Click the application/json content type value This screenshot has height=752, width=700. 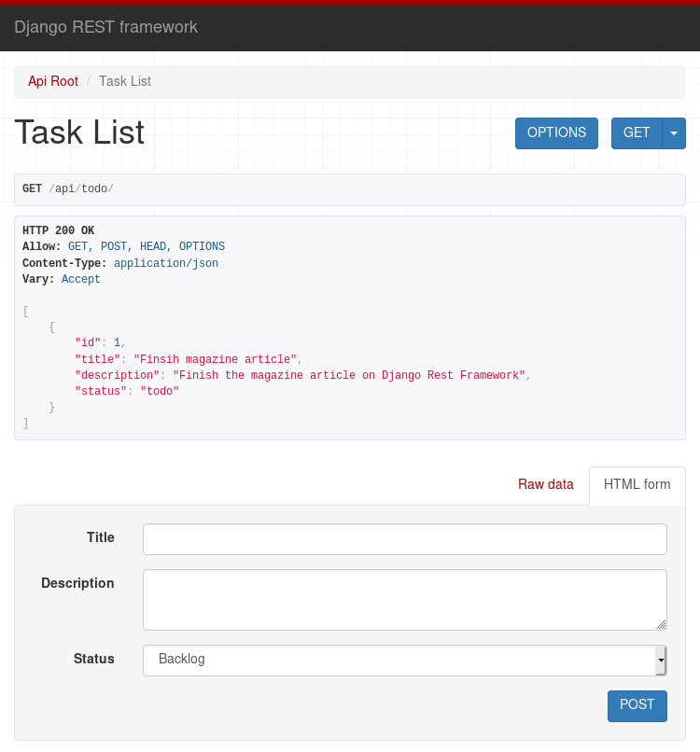(166, 263)
